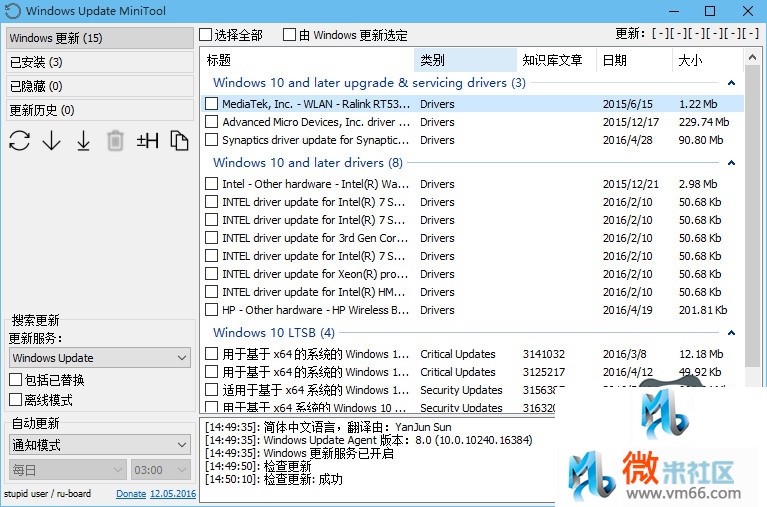This screenshot has height=507, width=767.
Task: Check the Intel Other hardware driver checkbox
Action: coord(211,184)
